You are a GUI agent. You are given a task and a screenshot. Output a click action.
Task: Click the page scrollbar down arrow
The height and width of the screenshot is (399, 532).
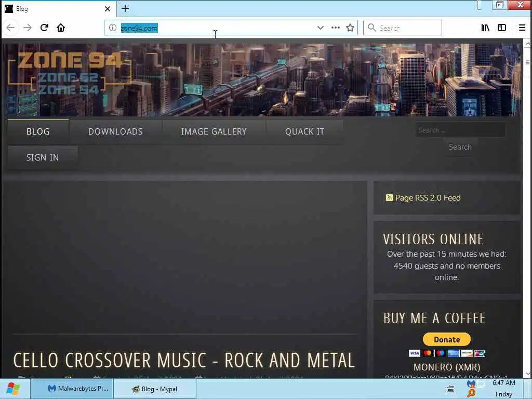[x=527, y=374]
